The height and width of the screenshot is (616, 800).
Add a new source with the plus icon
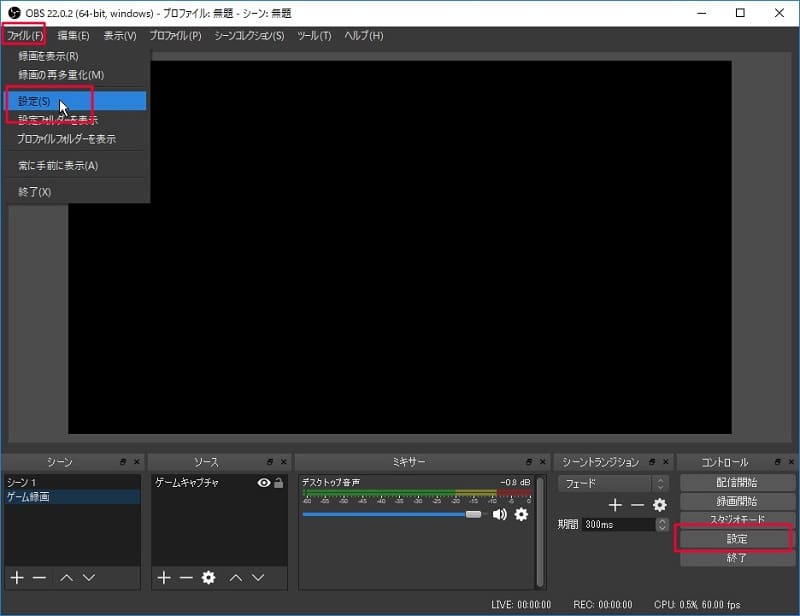[x=163, y=577]
